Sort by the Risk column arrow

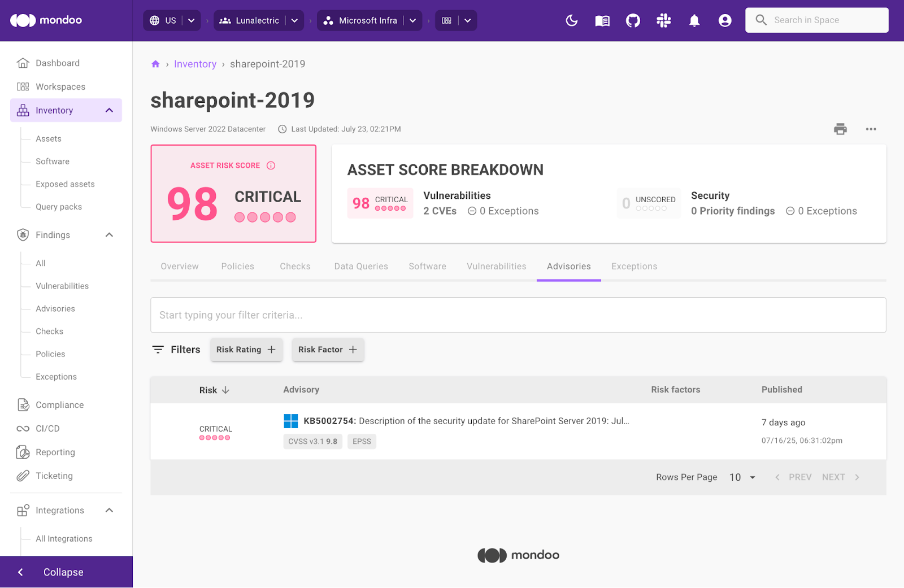coord(225,390)
